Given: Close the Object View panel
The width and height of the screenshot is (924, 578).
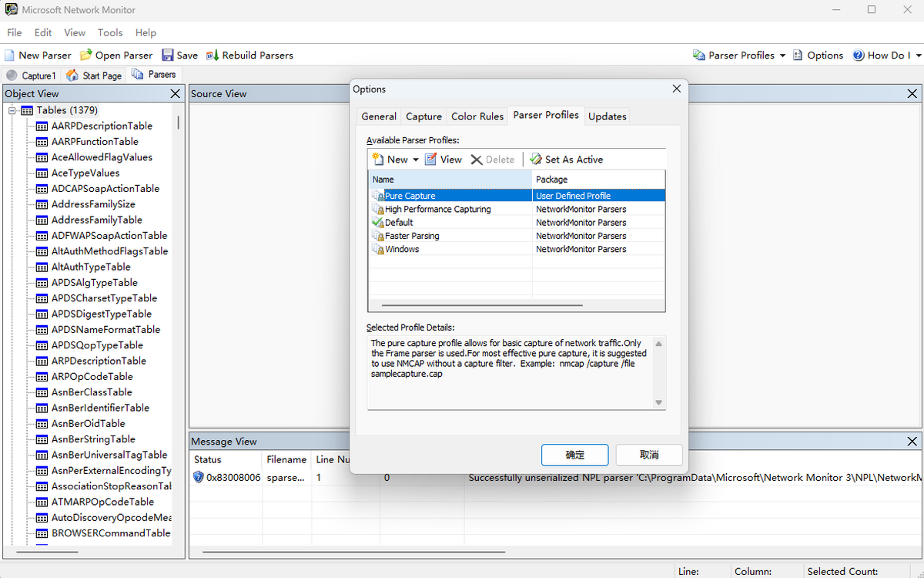Looking at the screenshot, I should tap(175, 94).
